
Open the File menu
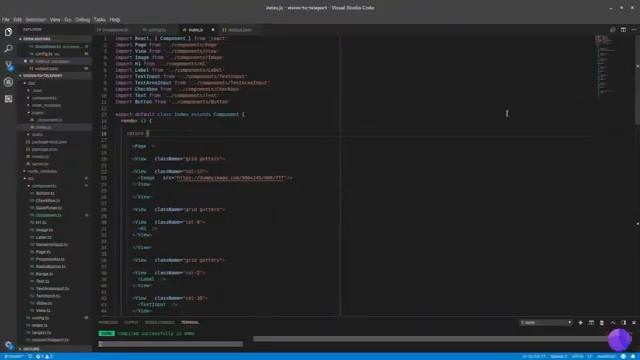click(6, 19)
